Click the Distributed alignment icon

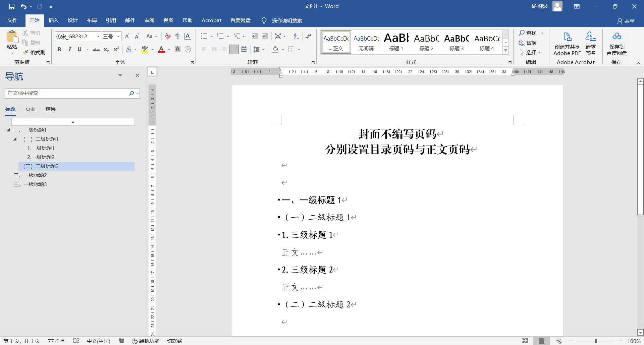(244, 50)
